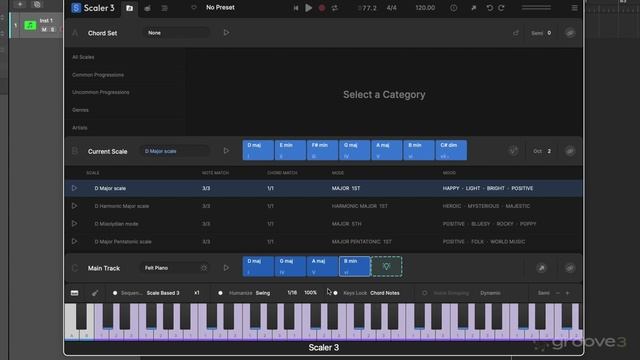Click the 4/4 time signature value
640x360 pixels.
pyautogui.click(x=391, y=8)
